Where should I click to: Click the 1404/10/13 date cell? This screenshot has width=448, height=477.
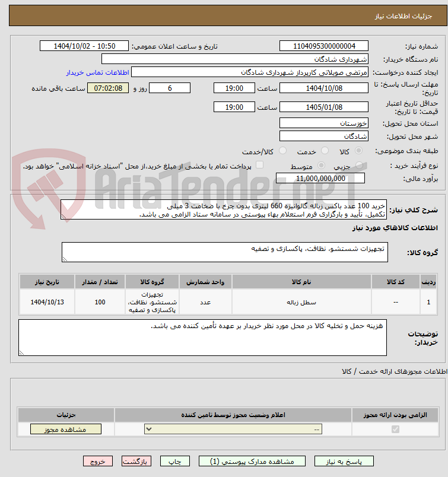tap(47, 302)
